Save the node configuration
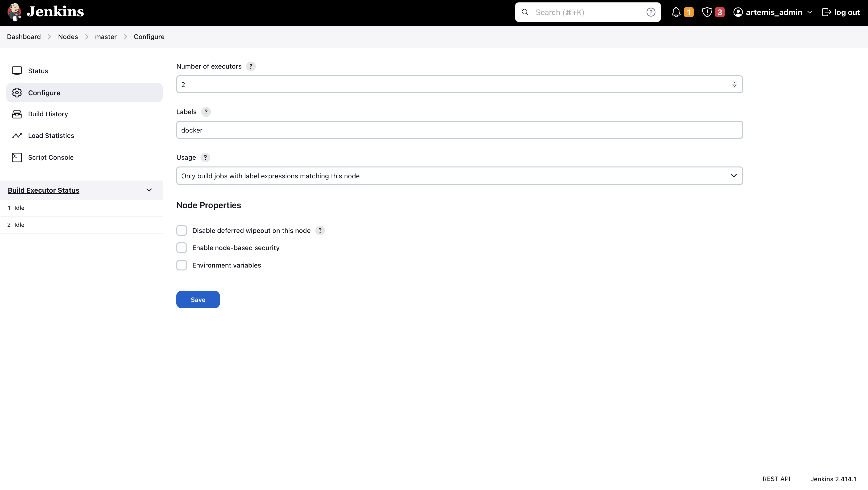Image resolution: width=868 pixels, height=490 pixels. click(198, 300)
